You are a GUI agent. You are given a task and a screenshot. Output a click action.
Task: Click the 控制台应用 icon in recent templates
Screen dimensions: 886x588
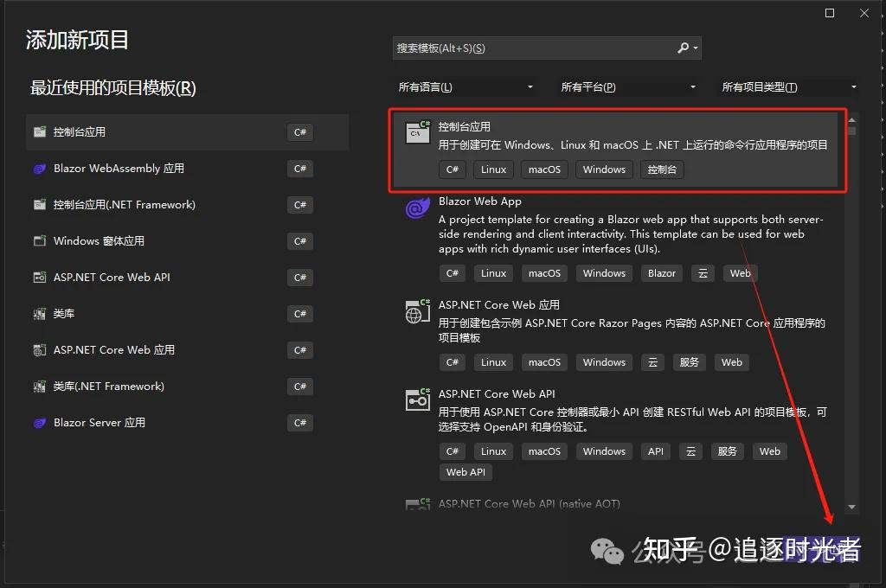click(x=40, y=131)
